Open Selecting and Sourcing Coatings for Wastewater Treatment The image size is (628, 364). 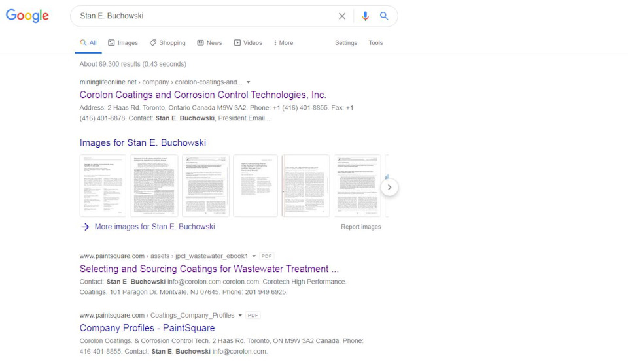[x=209, y=269]
